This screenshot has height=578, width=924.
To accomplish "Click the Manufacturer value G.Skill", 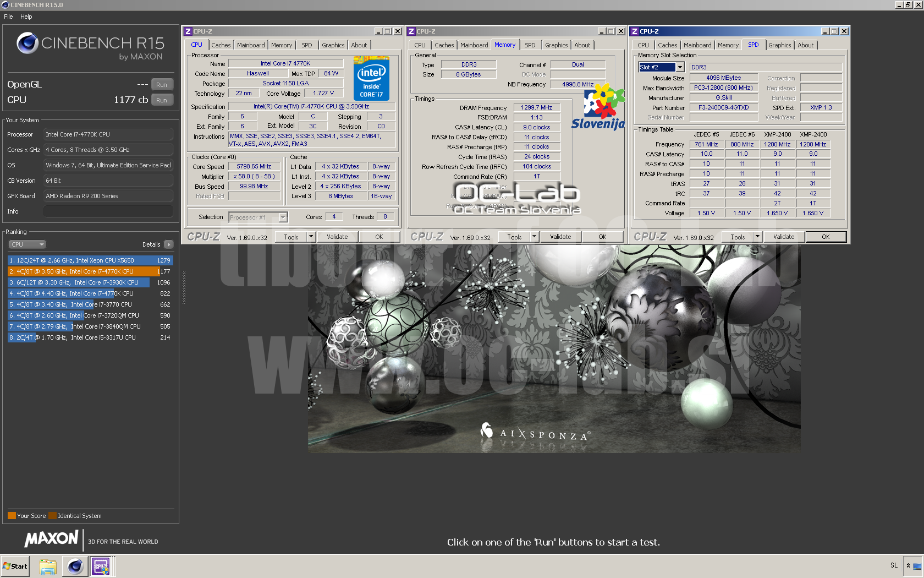I will 724,97.
